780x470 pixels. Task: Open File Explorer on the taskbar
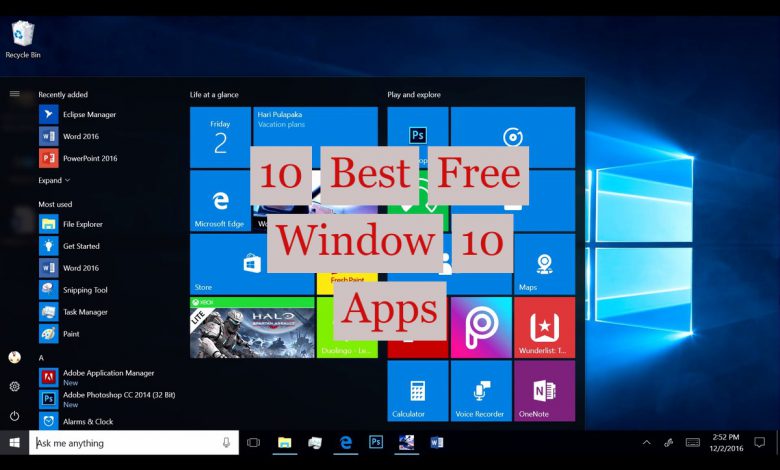tap(285, 442)
